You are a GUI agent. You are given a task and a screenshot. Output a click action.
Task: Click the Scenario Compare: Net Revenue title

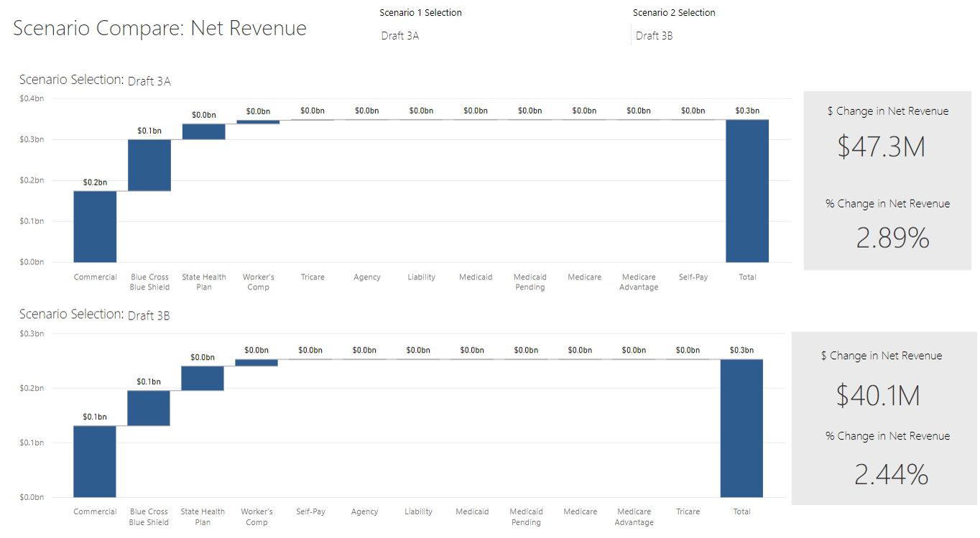pos(160,28)
